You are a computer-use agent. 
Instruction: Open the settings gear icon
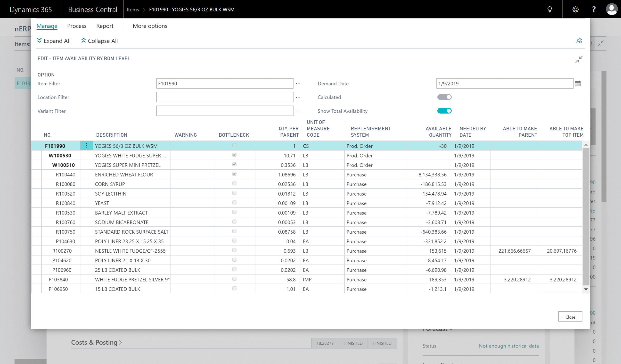[575, 9]
